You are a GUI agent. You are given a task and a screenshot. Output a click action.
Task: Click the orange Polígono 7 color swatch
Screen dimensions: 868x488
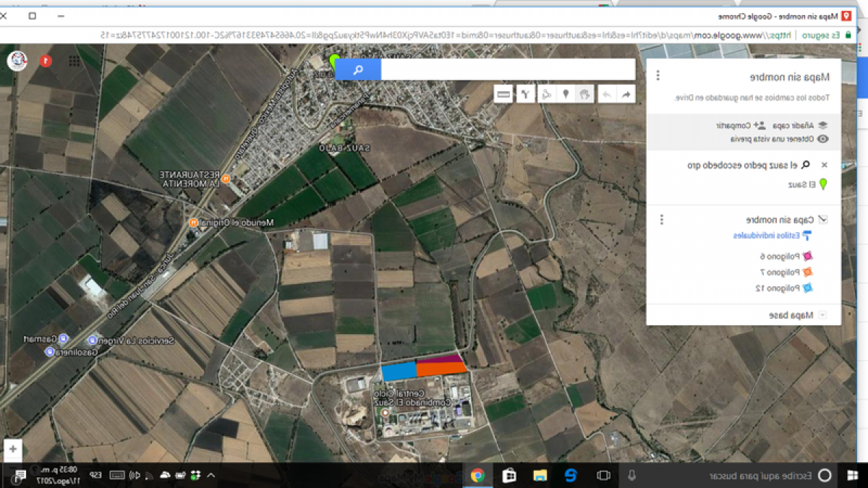[x=808, y=273]
